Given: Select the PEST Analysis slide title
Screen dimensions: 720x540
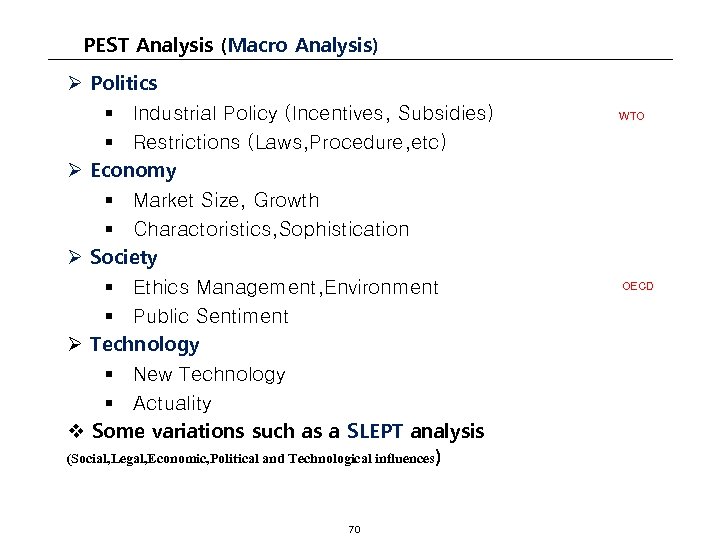Looking at the screenshot, I should 231,45.
